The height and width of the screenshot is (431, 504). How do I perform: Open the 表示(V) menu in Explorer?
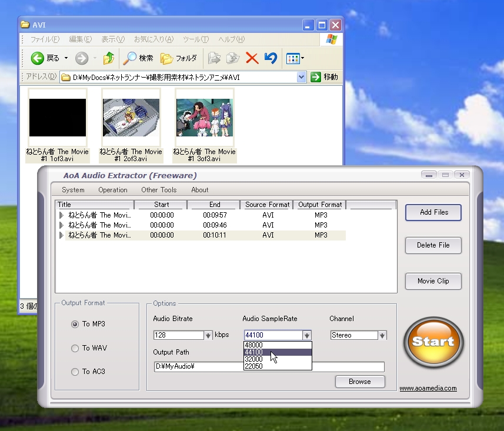click(113, 39)
